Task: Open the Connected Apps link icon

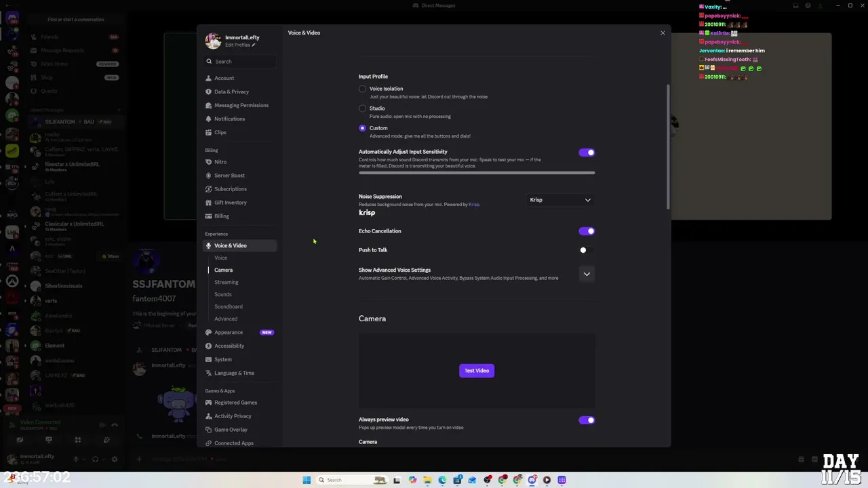Action: click(x=209, y=443)
